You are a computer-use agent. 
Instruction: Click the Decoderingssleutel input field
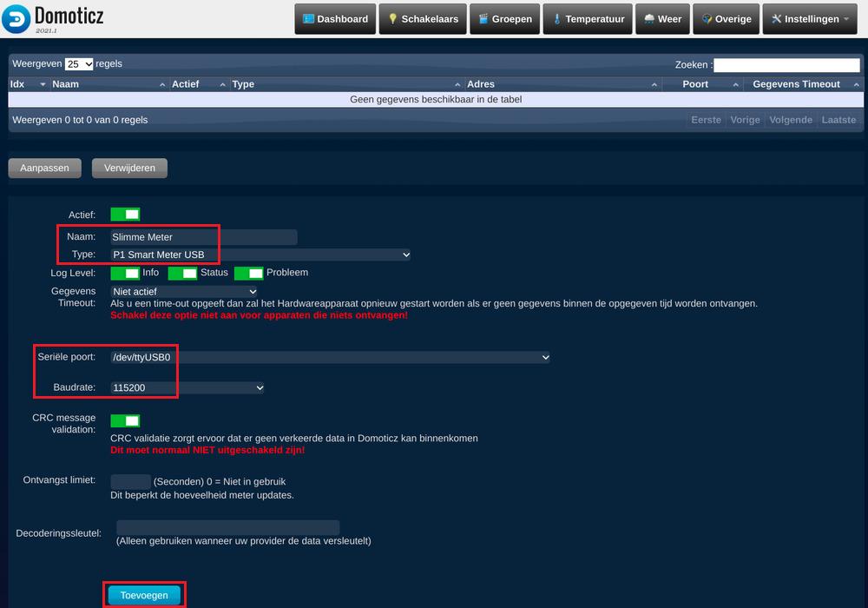(228, 527)
